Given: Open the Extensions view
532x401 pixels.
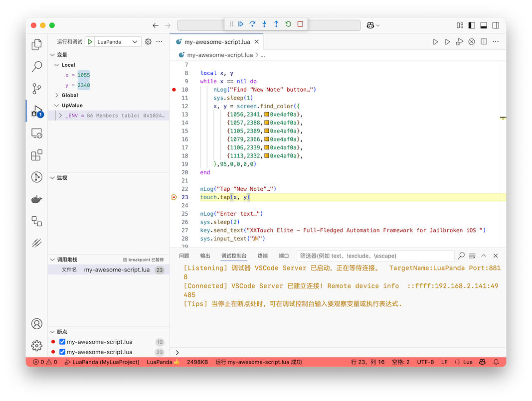Looking at the screenshot, I should [x=37, y=155].
